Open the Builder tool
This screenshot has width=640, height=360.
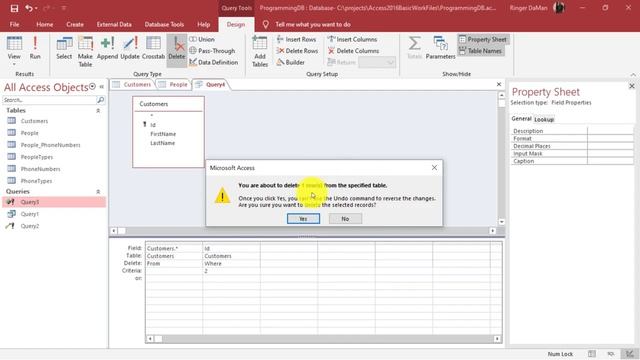coord(291,62)
